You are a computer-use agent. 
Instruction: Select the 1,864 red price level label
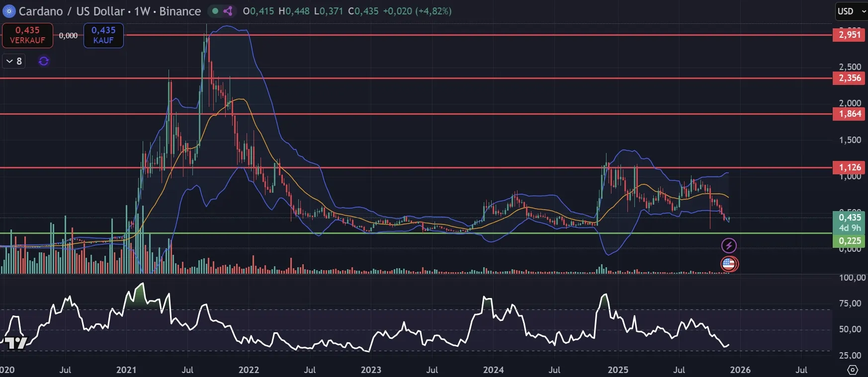(x=850, y=114)
